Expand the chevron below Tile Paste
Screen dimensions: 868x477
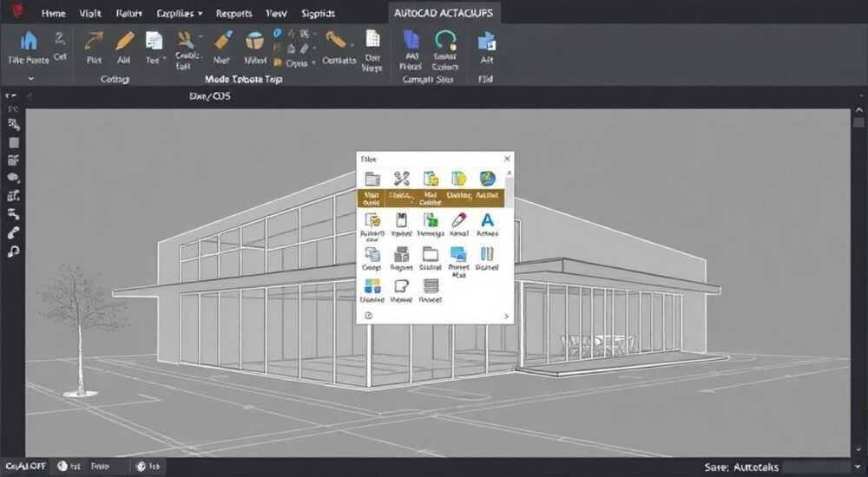(31, 79)
